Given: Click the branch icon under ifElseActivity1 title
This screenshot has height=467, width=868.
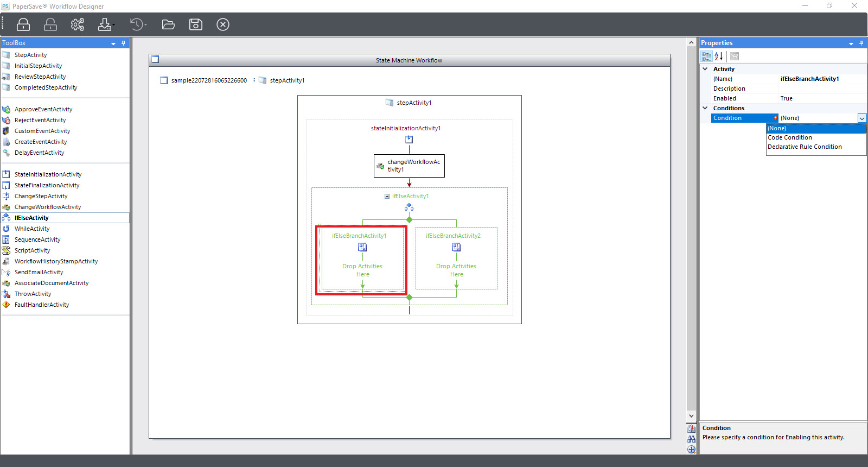Looking at the screenshot, I should coord(409,207).
